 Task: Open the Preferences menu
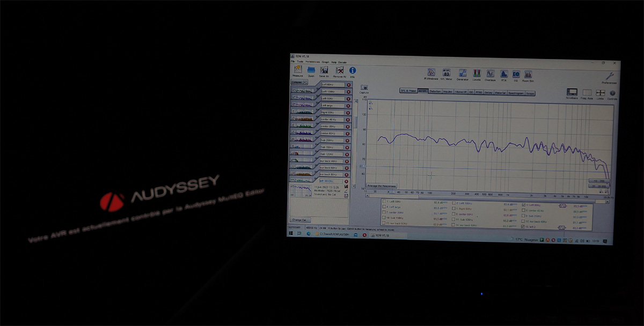(312, 62)
